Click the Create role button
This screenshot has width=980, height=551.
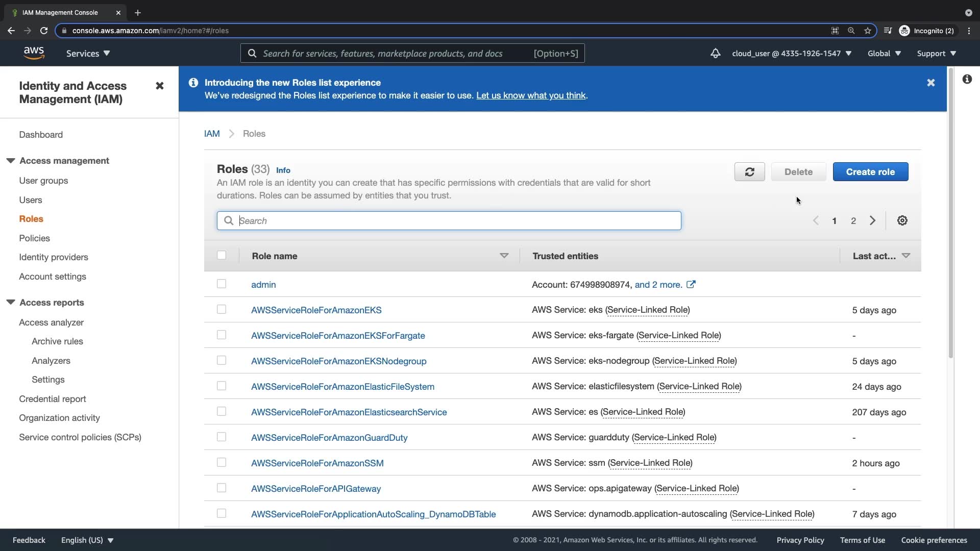[870, 172]
